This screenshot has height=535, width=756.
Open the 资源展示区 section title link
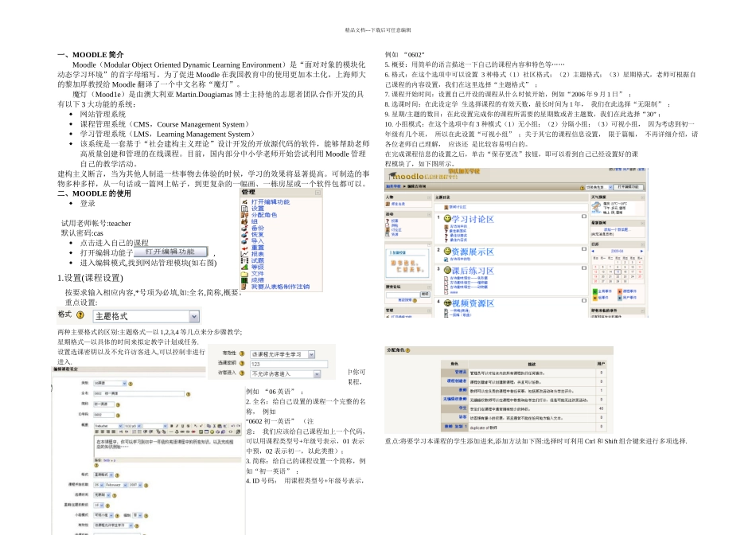pyautogui.click(x=473, y=252)
